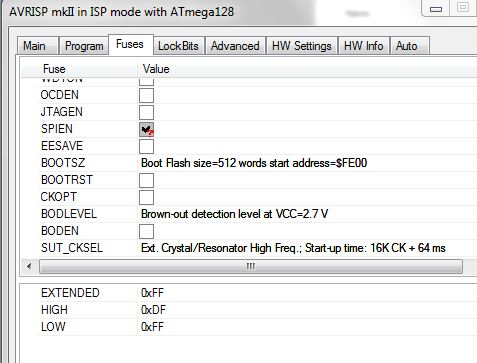Select the Auto tab

click(x=409, y=46)
